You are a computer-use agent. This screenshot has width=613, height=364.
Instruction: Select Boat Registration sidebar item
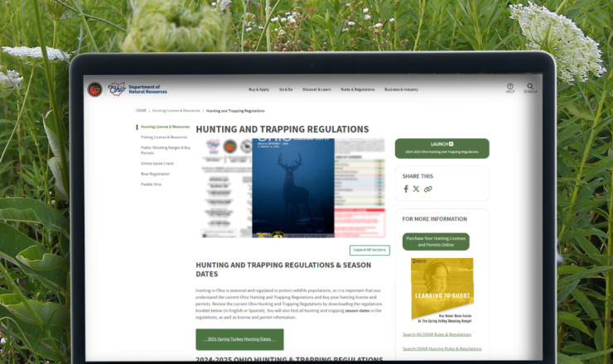pos(155,174)
